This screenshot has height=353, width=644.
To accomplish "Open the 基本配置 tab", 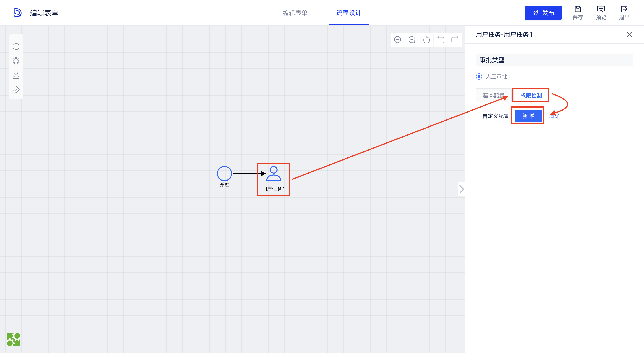I will tap(493, 95).
